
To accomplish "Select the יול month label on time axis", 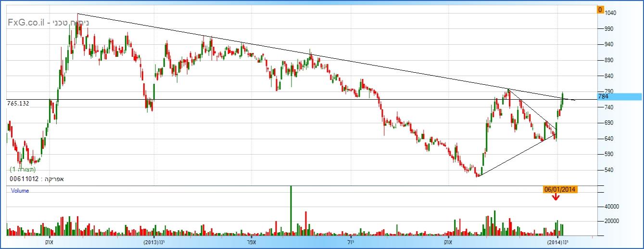I will pos(350,241).
